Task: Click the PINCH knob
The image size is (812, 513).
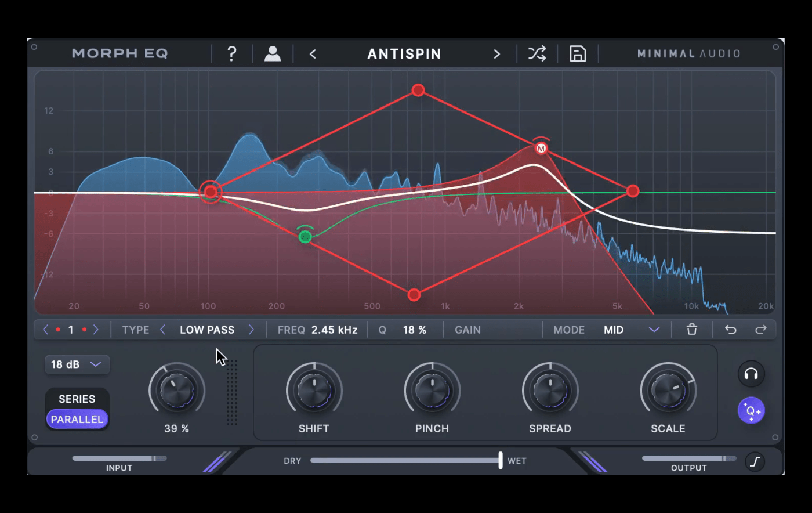Action: [432, 389]
